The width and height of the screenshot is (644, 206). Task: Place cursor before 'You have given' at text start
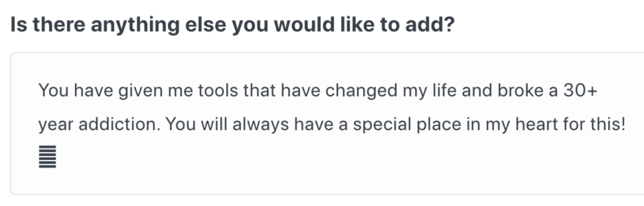click(x=39, y=90)
